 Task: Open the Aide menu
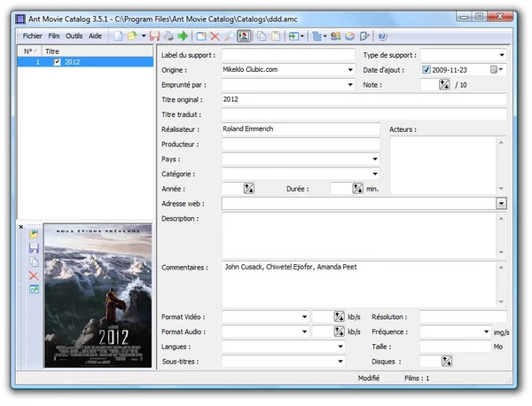[x=95, y=36]
